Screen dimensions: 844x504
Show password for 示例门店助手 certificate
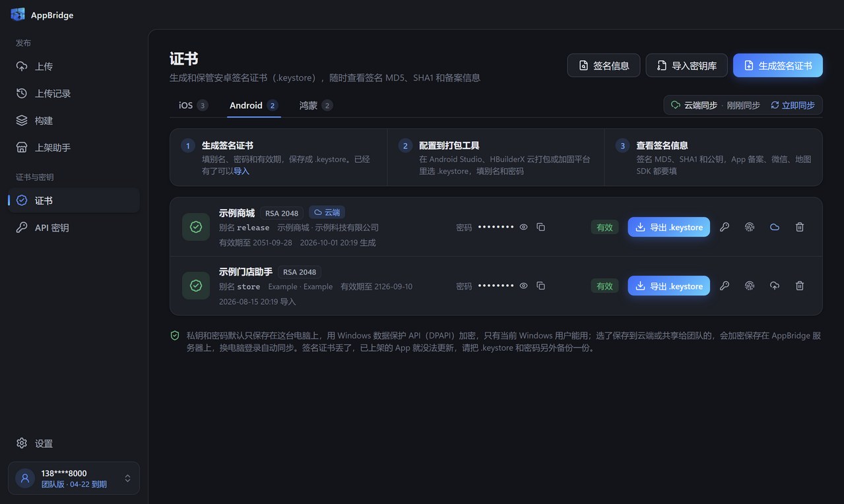pyautogui.click(x=523, y=286)
